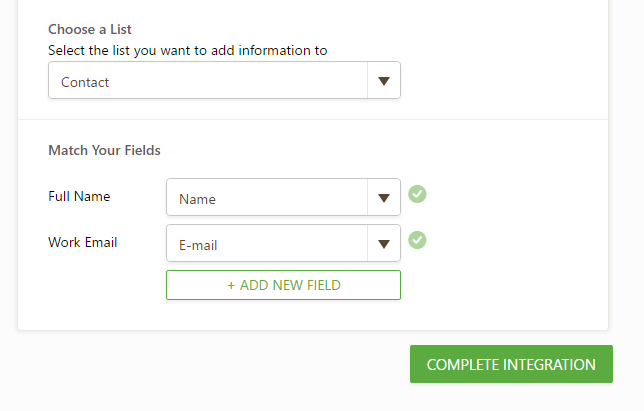
Task: Click the Full Name field label
Action: coord(79,196)
